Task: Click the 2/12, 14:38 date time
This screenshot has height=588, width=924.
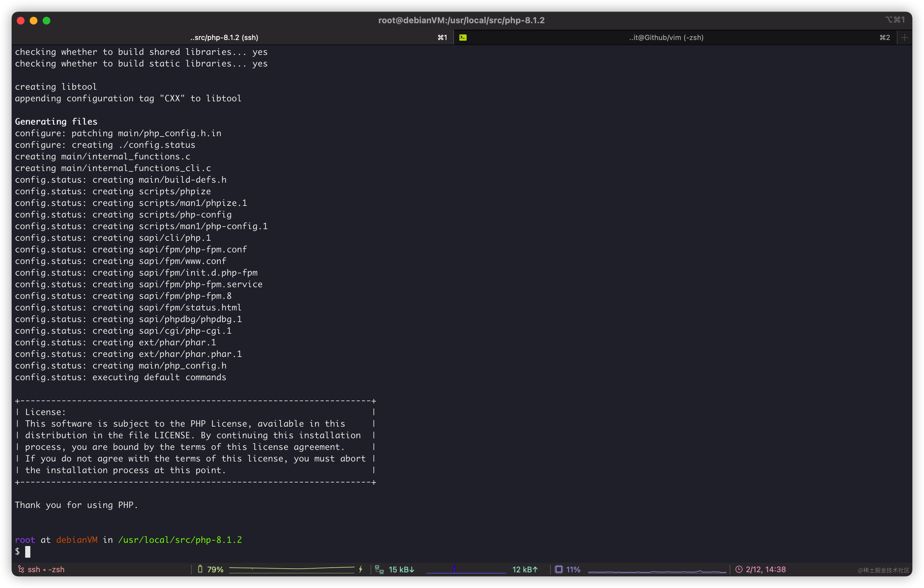Action: click(765, 569)
